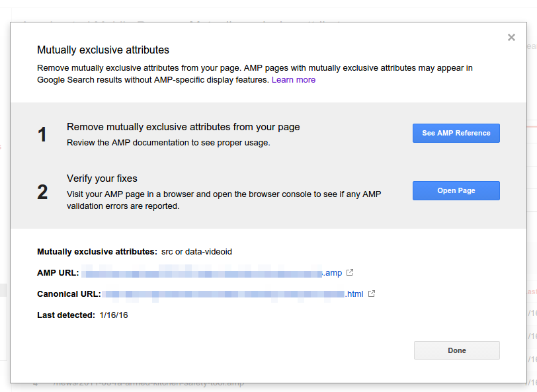Screen dimensions: 537x392
Task: Click the Canonical URL field label
Action: point(69,294)
